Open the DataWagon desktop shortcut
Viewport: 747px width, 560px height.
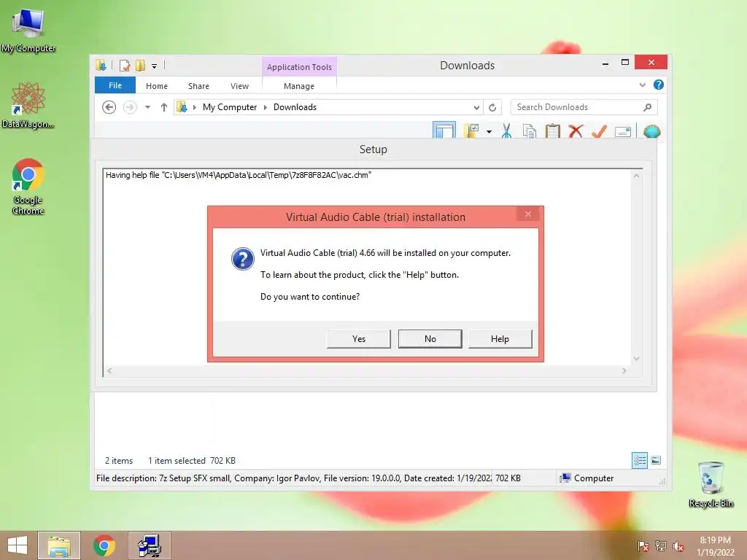coord(28,105)
